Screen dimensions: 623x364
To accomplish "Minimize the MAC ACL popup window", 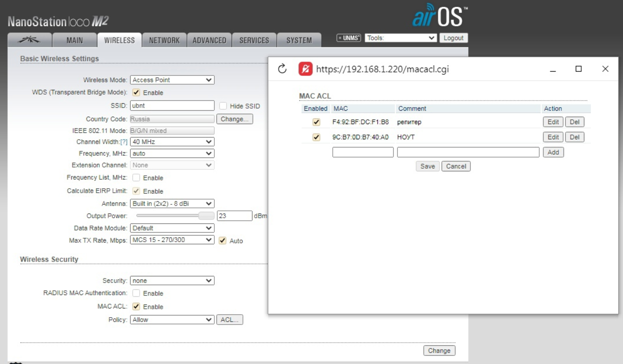I will click(x=553, y=69).
